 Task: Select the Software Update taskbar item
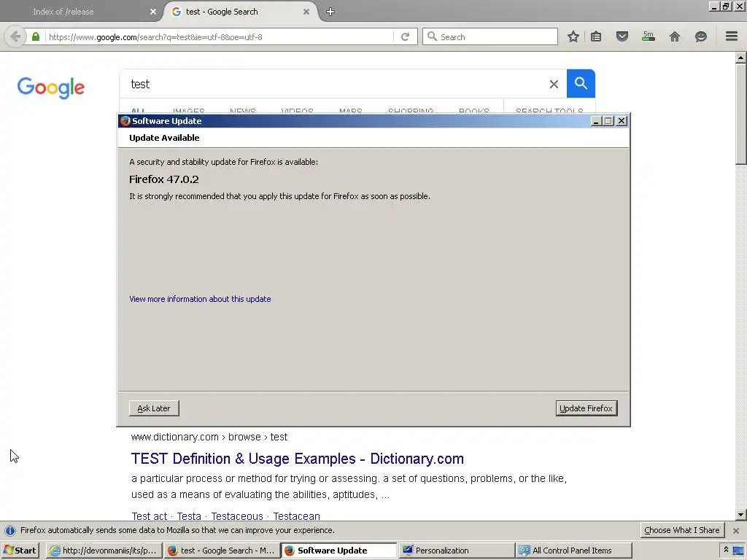(x=338, y=551)
